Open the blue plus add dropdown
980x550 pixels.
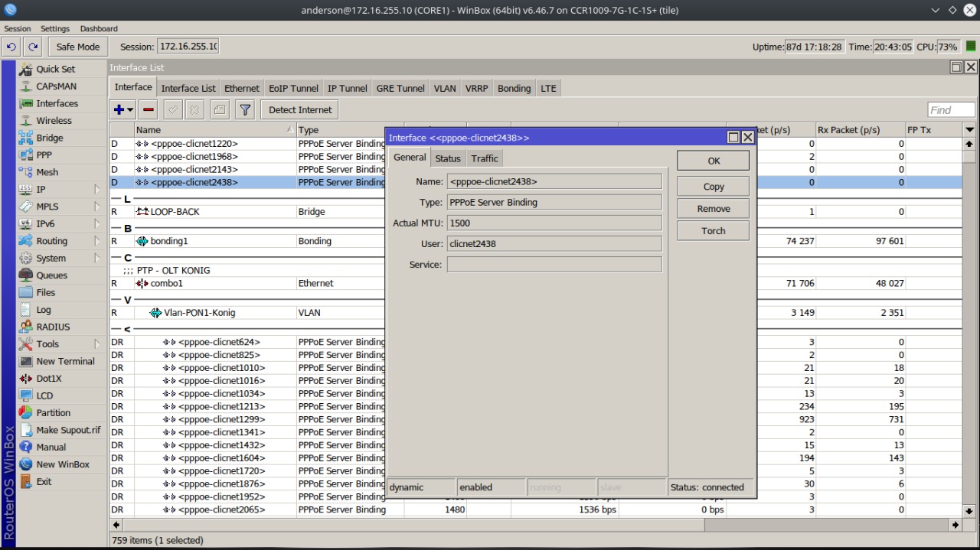122,110
